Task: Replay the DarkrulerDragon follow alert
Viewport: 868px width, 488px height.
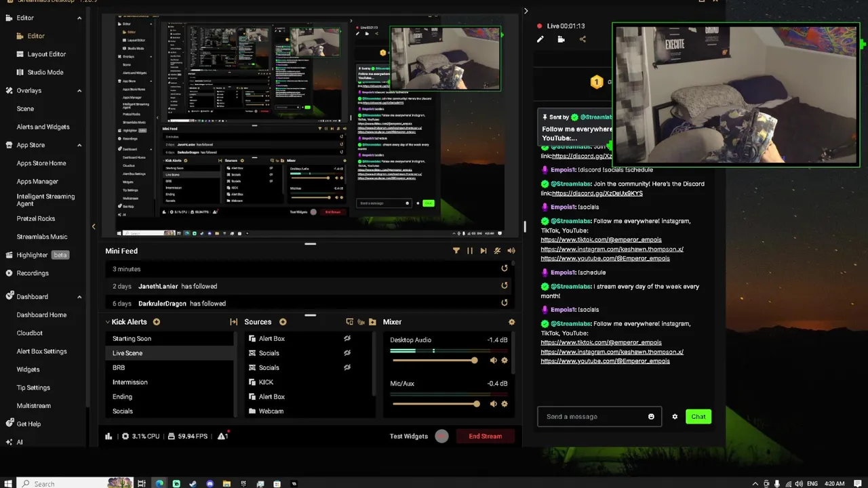Action: coord(504,303)
